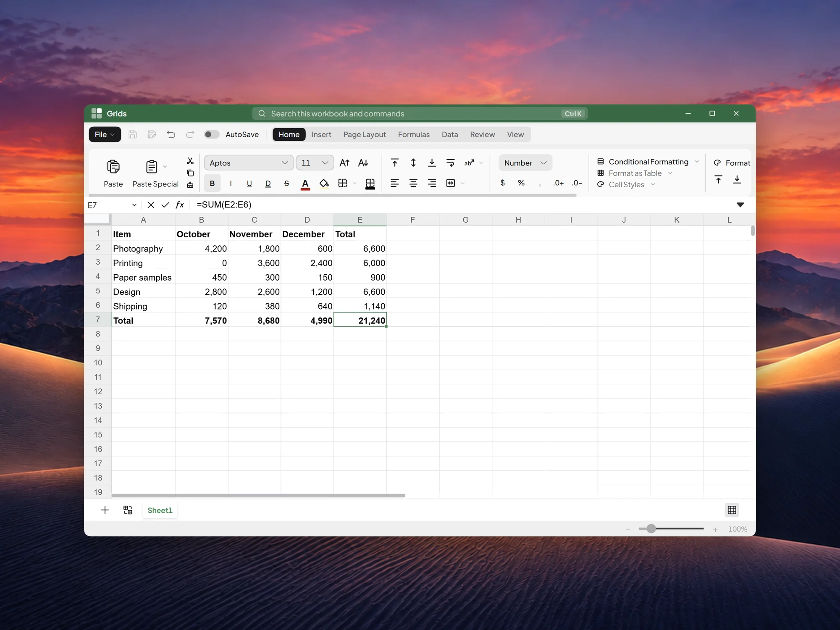The width and height of the screenshot is (840, 630).
Task: Click the Align middle vertically icon
Action: coord(413,163)
